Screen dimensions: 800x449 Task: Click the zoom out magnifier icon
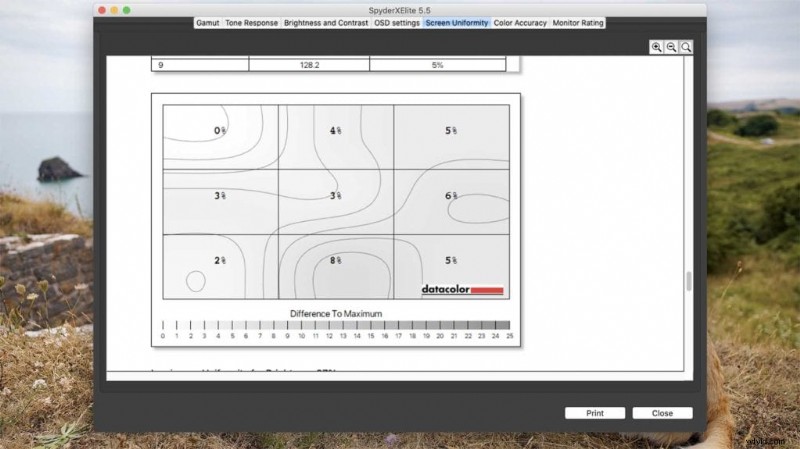pos(671,47)
